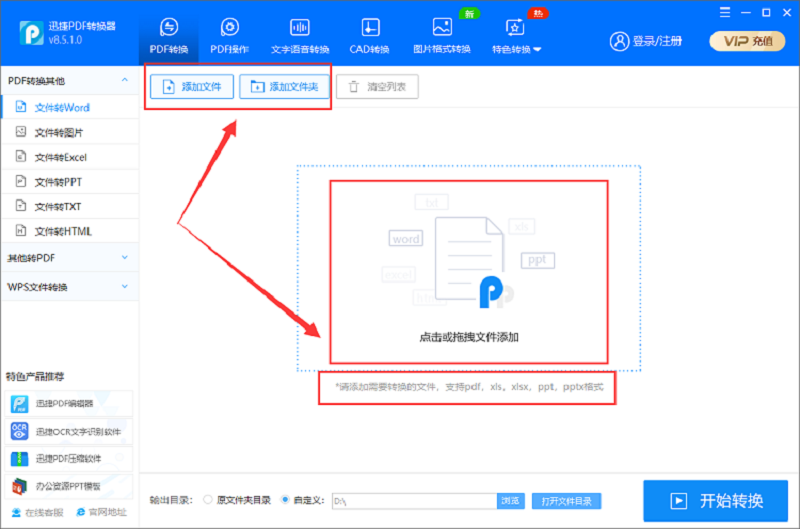800x529 pixels.
Task: Click the 添加文件 button
Action: [x=192, y=87]
